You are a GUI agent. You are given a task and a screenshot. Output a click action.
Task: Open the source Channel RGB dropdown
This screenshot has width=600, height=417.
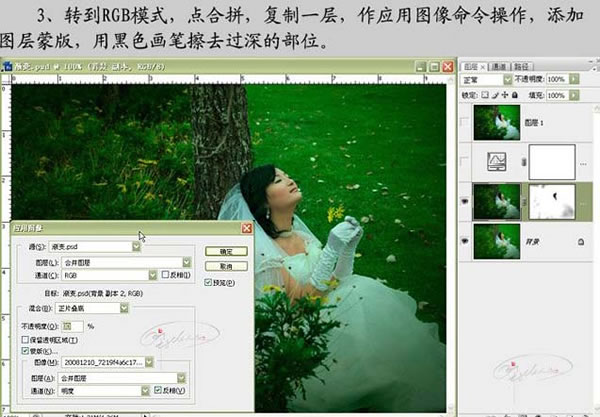point(153,275)
